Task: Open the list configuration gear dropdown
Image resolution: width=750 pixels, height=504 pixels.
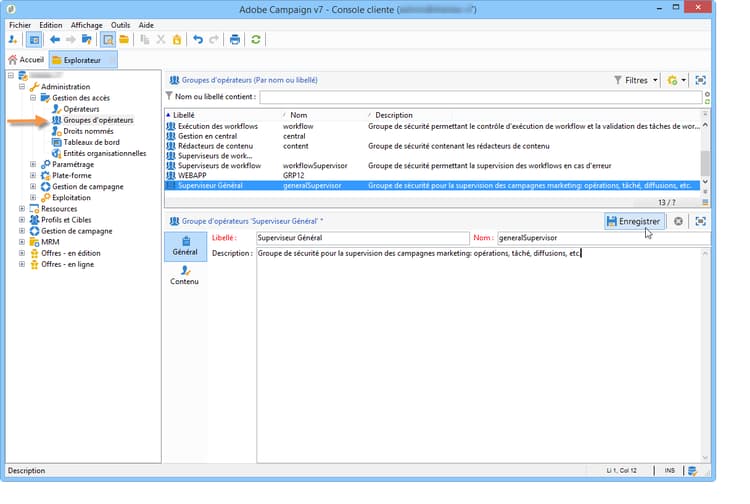Action: [x=676, y=80]
